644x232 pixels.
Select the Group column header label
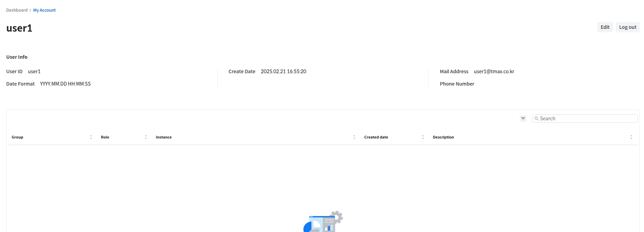tap(18, 137)
